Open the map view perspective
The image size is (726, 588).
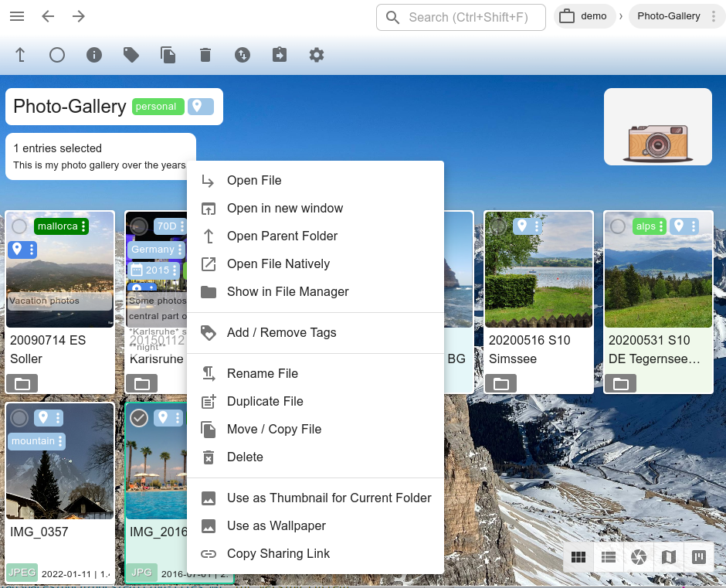coord(669,557)
